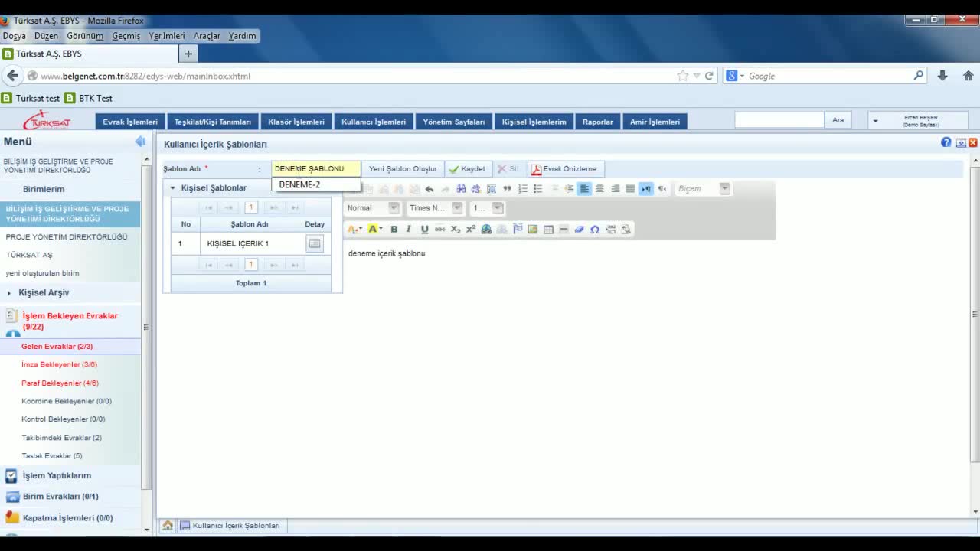This screenshot has width=980, height=551.
Task: Click the Yeni Şablon Oluştur button
Action: (403, 169)
